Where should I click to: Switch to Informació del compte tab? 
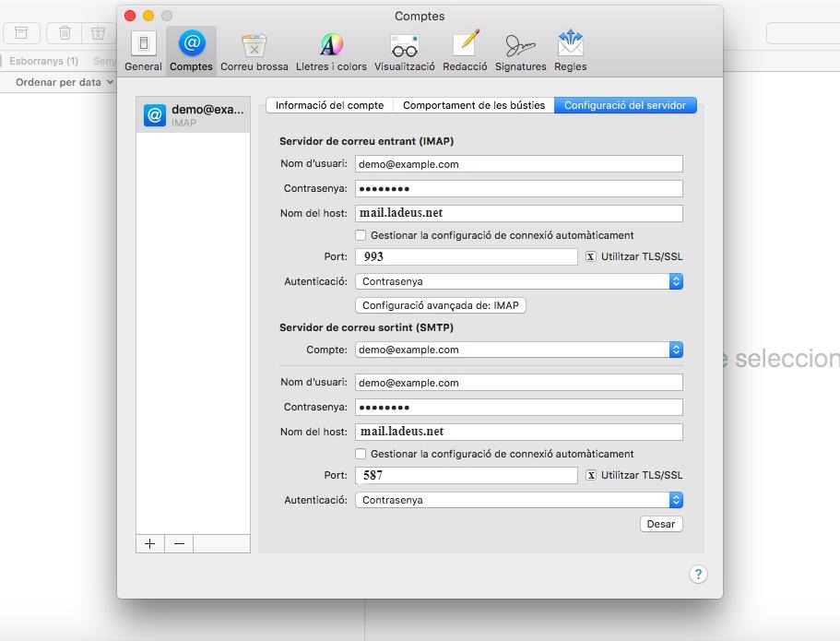pyautogui.click(x=329, y=105)
